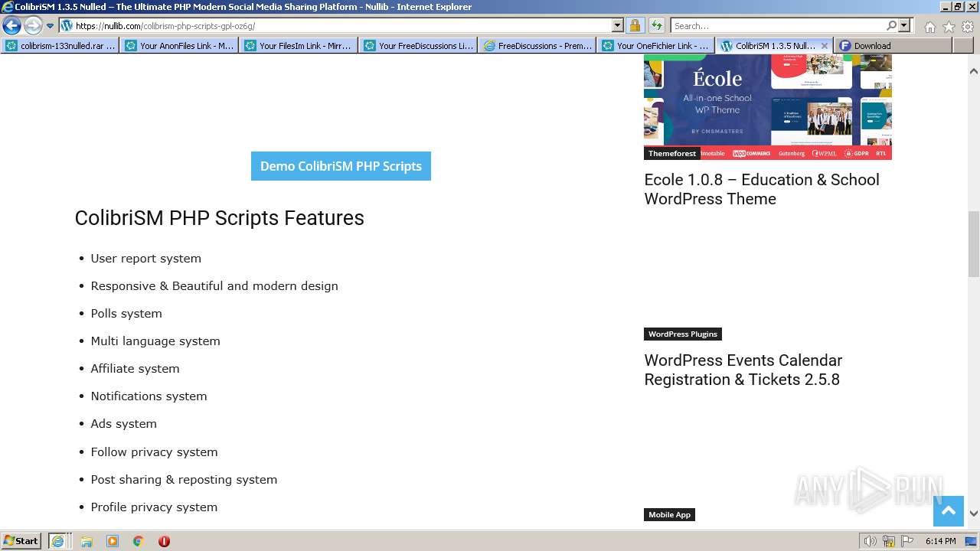
Task: Switch to Your FilesIm Link tab
Action: tap(299, 46)
